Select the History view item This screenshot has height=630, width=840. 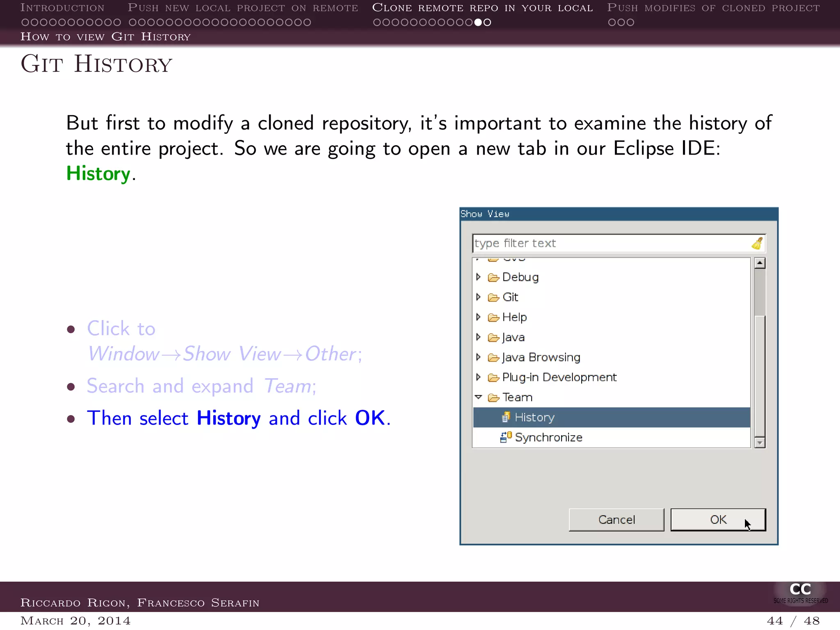[x=612, y=417]
